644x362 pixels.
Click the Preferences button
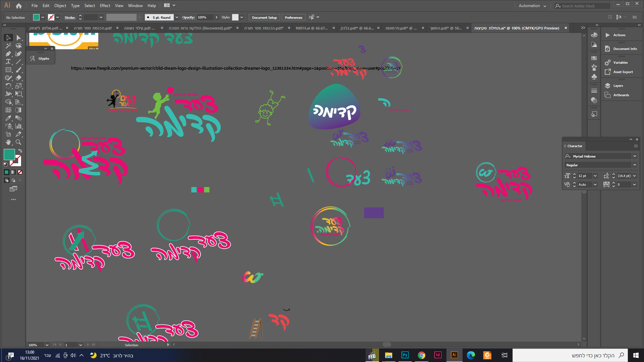click(x=293, y=17)
